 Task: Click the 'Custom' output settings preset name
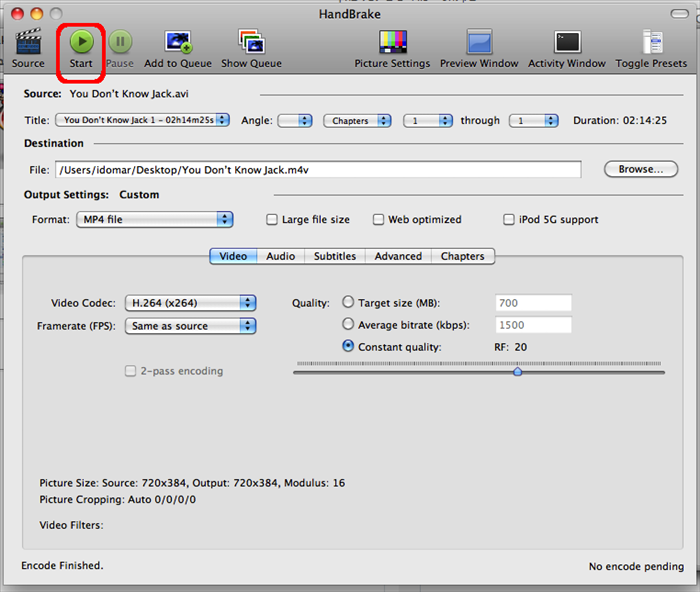139,195
